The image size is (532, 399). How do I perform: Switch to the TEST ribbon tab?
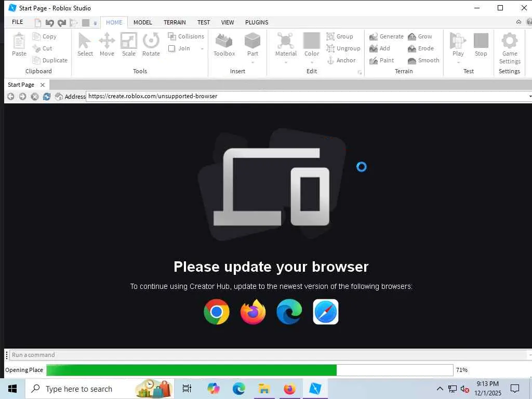204,22
